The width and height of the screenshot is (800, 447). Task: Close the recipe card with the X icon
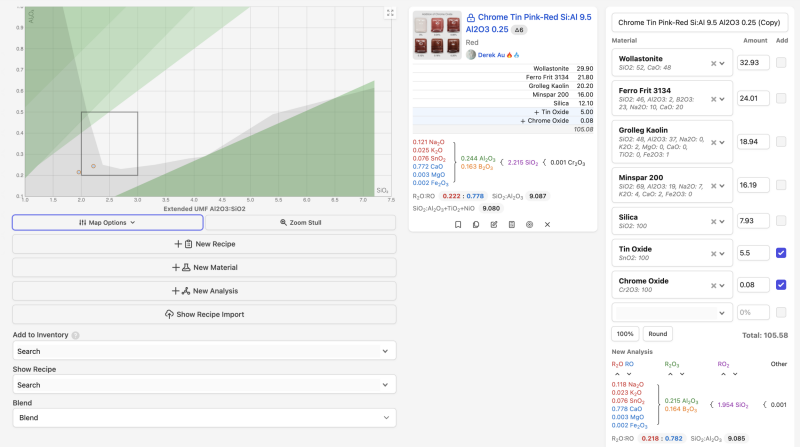tap(547, 225)
